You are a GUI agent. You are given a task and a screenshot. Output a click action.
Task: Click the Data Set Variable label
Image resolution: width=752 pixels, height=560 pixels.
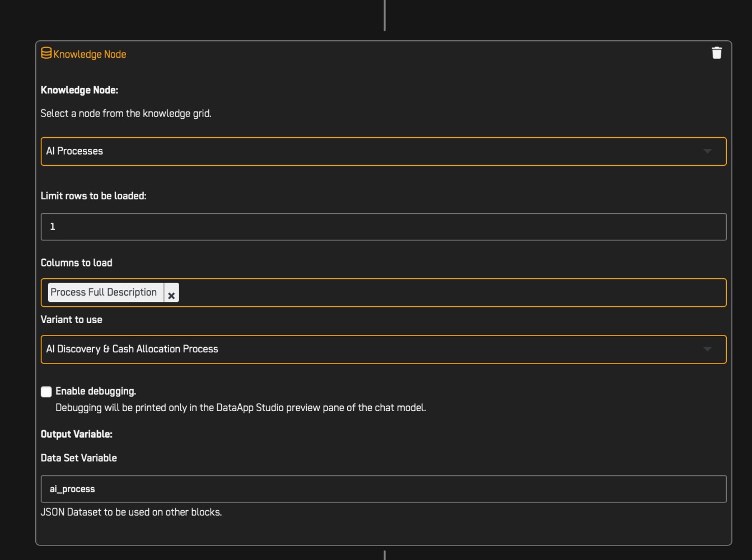point(78,458)
